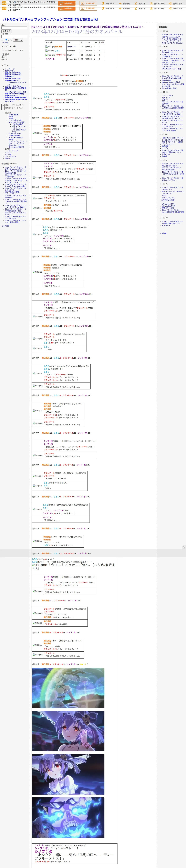Click the 検索 keyword input field
186x868 pixels.
coord(14,28)
